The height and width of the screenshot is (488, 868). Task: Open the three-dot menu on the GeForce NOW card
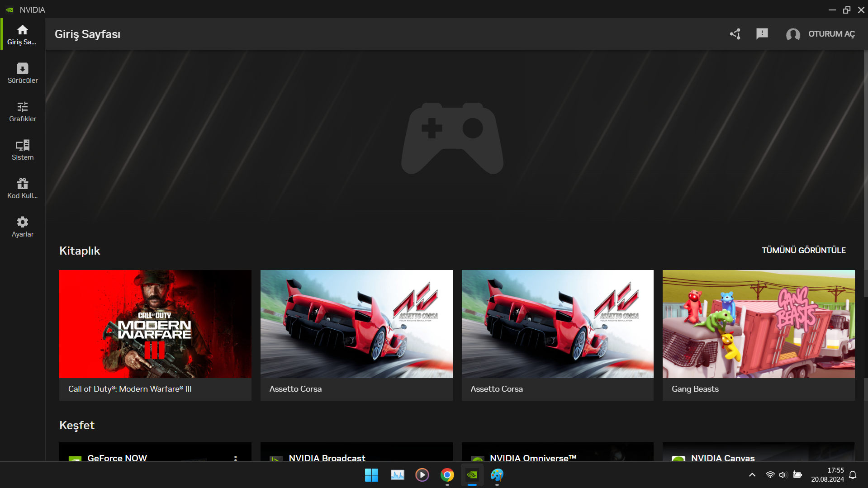point(236,458)
